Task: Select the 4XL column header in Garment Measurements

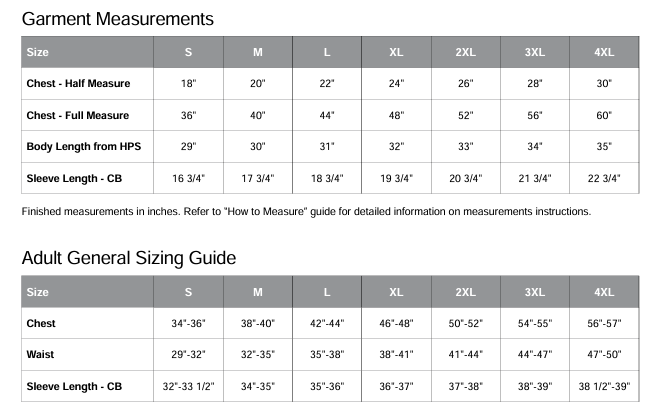Action: click(604, 52)
